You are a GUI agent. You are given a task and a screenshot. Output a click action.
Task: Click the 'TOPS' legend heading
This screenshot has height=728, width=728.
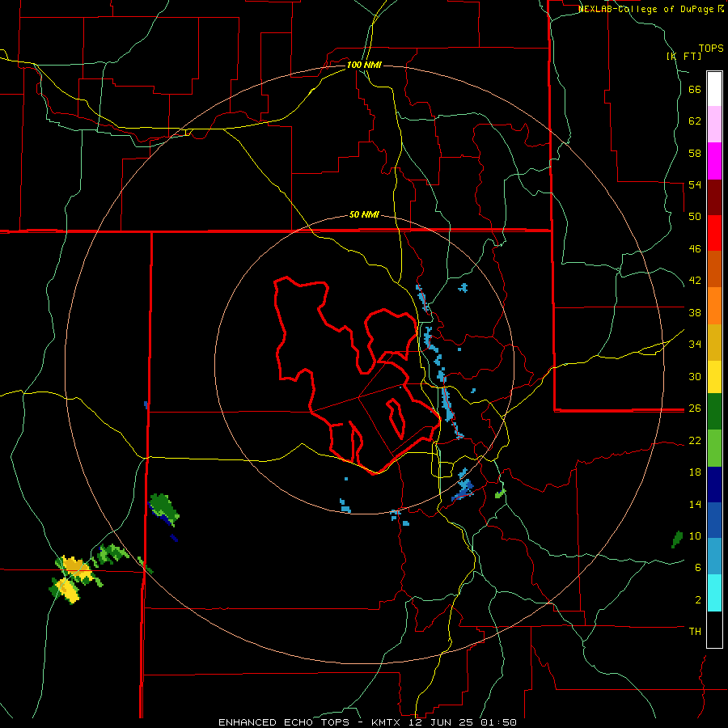pyautogui.click(x=711, y=49)
